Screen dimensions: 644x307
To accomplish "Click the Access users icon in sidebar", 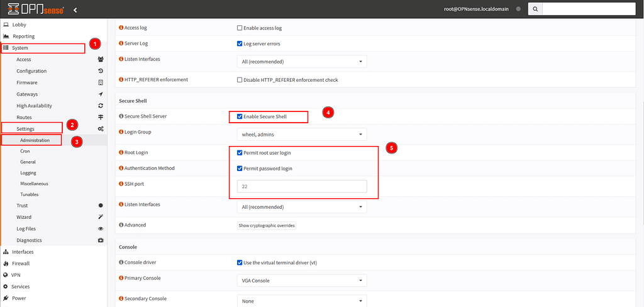I will tap(101, 59).
